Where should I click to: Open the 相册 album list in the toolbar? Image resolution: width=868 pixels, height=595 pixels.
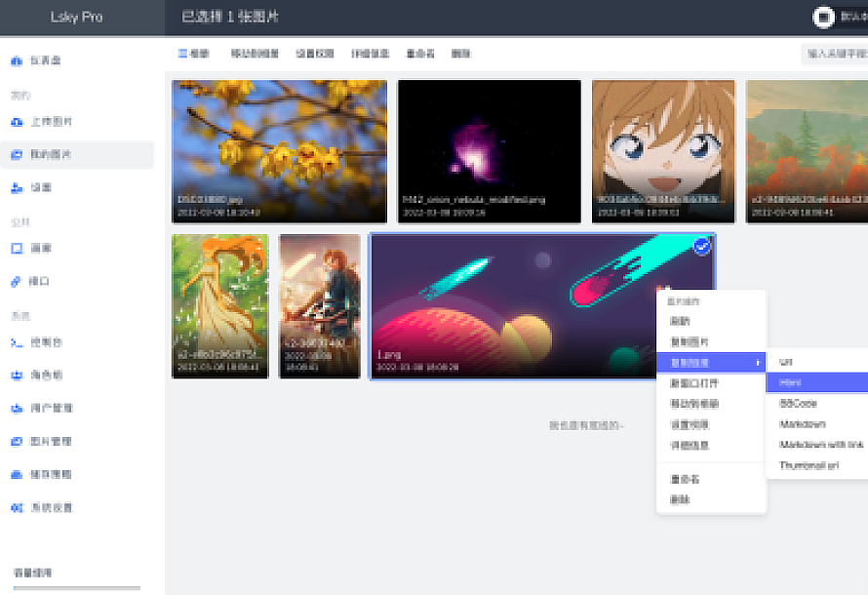[x=193, y=54]
